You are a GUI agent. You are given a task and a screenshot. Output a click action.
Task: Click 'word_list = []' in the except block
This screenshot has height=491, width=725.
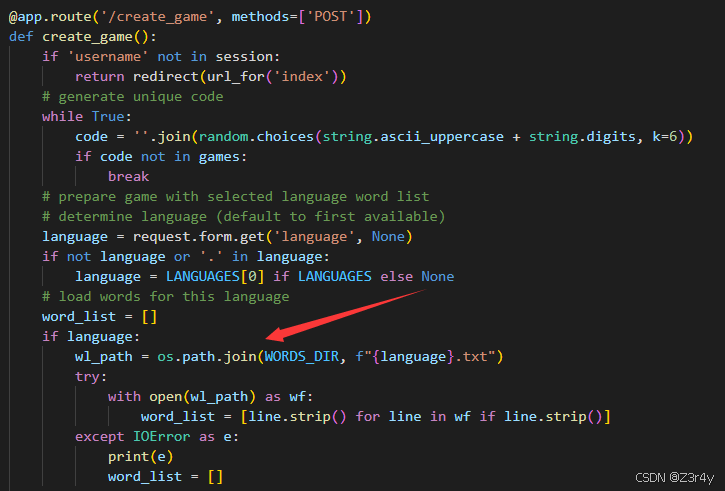pyautogui.click(x=166, y=476)
